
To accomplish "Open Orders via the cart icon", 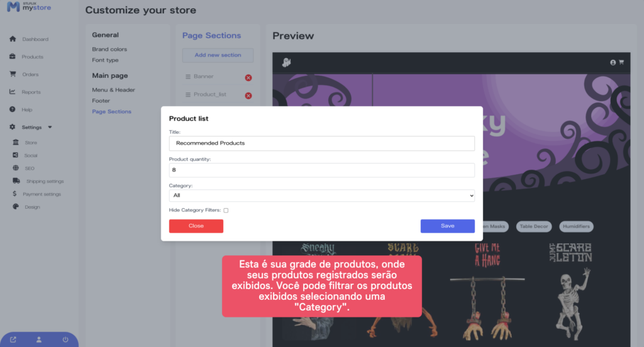I will coord(13,74).
